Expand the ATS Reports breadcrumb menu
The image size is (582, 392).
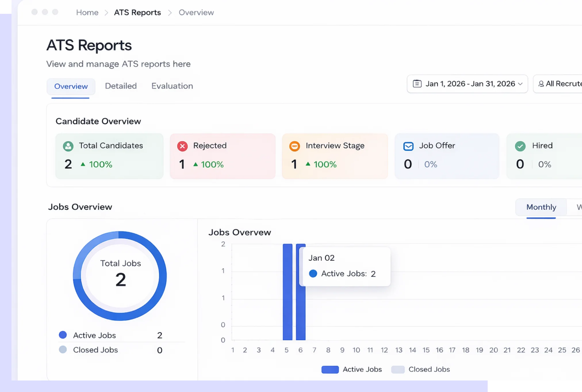[x=137, y=12]
